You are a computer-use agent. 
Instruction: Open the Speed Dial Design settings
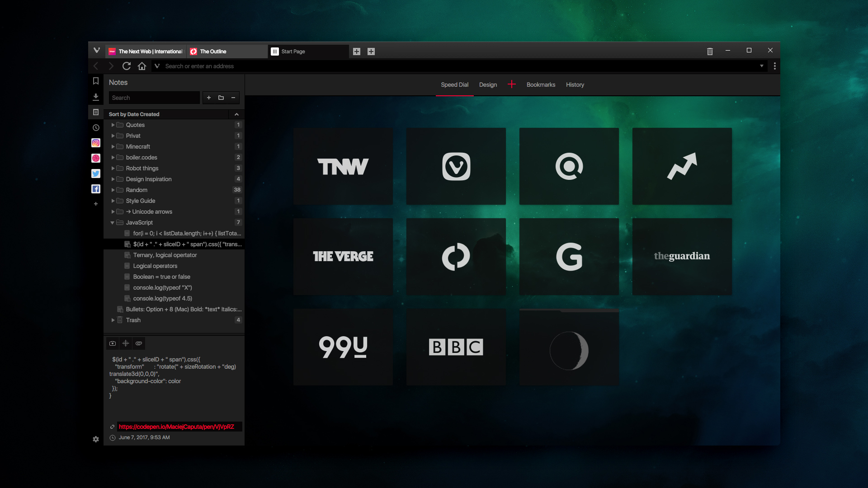(488, 84)
